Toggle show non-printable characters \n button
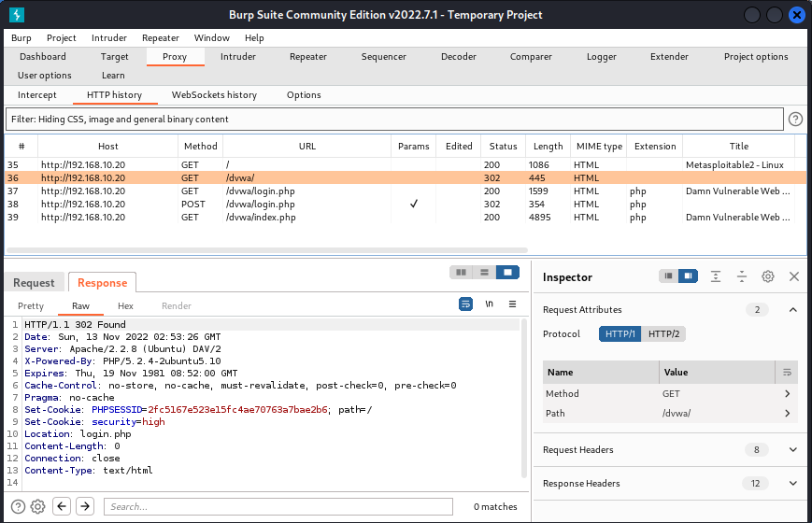Viewport: 812px width, 523px height. point(489,304)
